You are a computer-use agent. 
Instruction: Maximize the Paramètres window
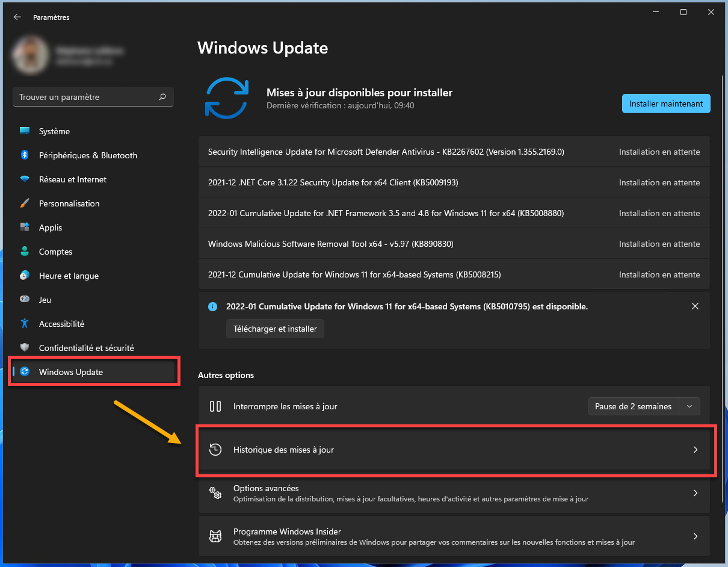point(683,12)
